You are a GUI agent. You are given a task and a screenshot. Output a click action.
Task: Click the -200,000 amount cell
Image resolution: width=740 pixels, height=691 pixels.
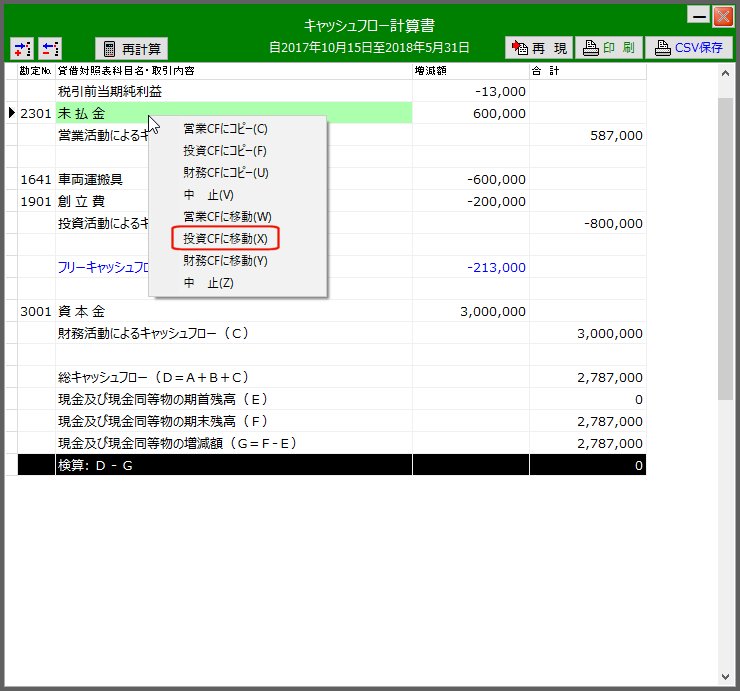pos(471,202)
